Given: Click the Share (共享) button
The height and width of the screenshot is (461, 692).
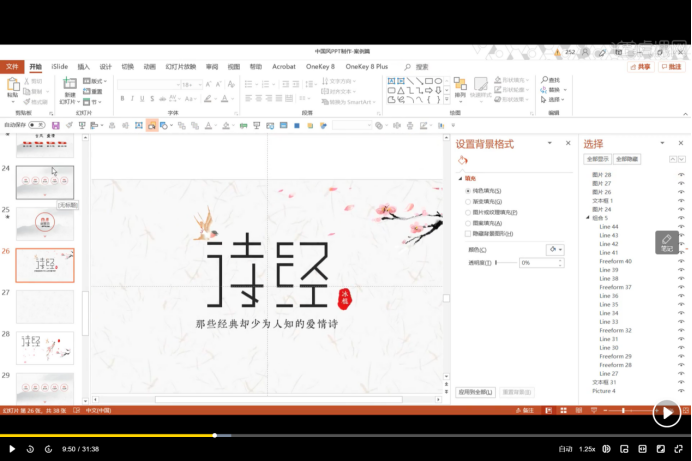Looking at the screenshot, I should coord(641,67).
